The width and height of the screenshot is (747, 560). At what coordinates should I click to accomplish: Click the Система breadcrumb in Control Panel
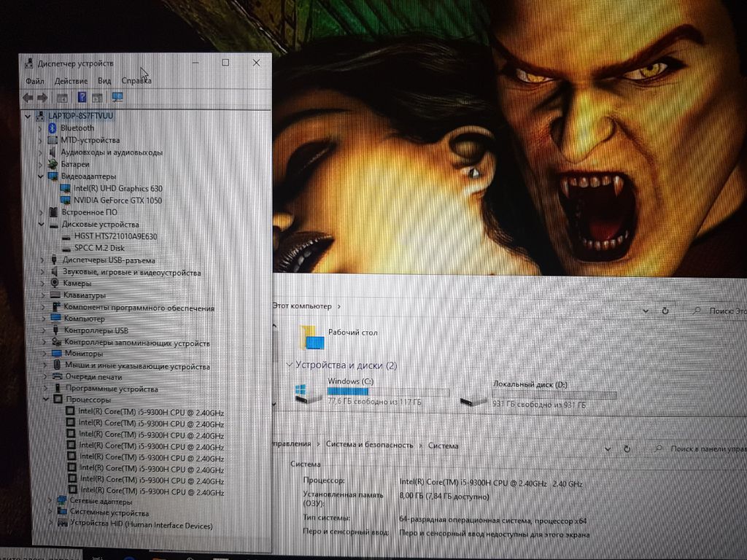[443, 446]
